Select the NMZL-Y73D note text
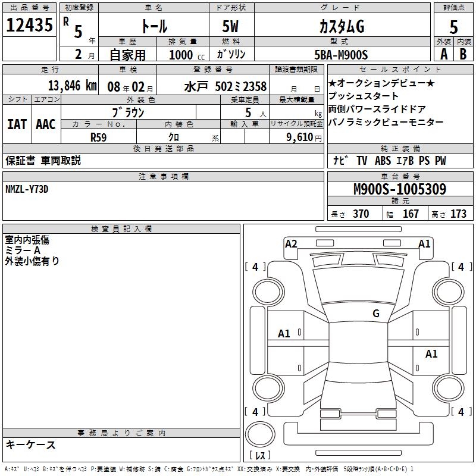The width and height of the screenshot is (476, 476). (27, 189)
